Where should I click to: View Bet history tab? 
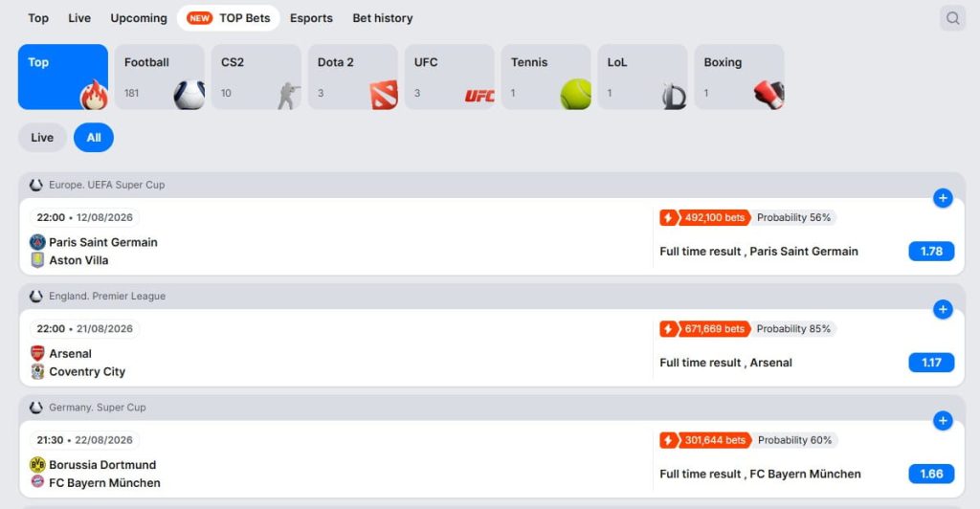[x=383, y=18]
